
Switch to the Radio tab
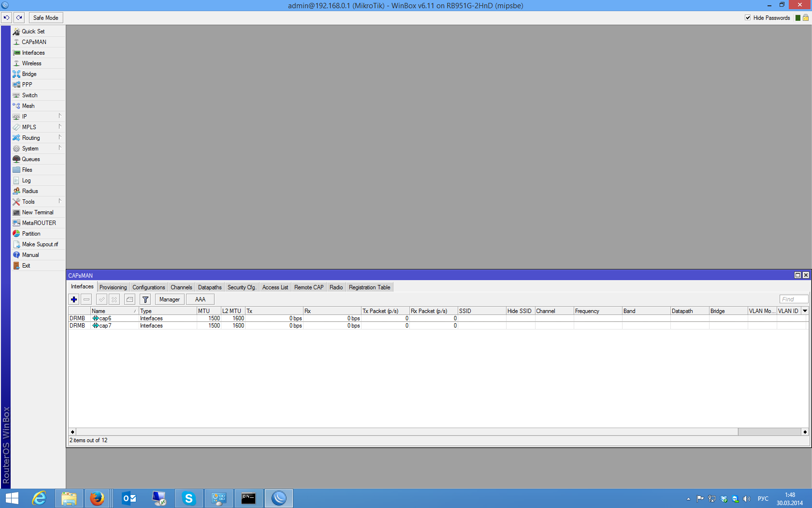pyautogui.click(x=336, y=287)
